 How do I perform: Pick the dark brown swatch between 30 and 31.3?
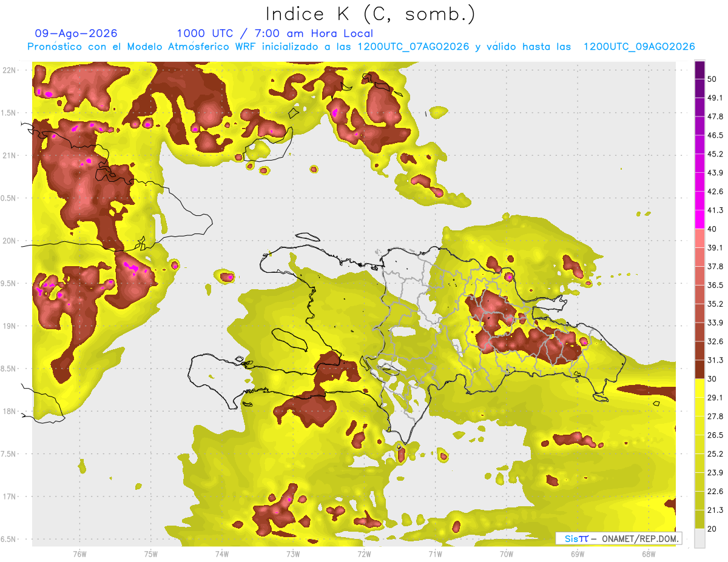pos(699,370)
